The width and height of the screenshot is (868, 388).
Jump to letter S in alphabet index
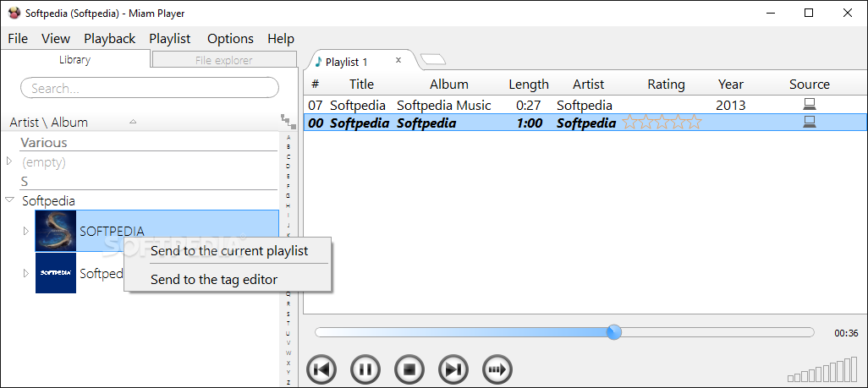[x=288, y=314]
